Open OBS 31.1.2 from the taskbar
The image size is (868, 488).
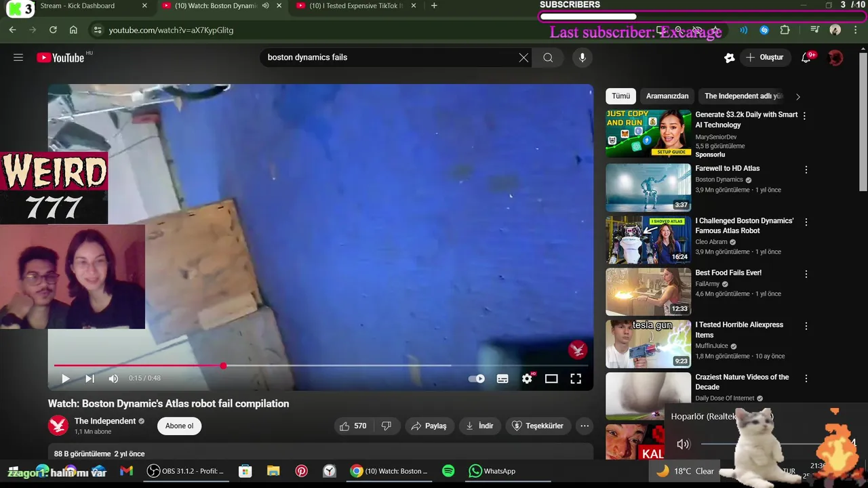point(186,471)
